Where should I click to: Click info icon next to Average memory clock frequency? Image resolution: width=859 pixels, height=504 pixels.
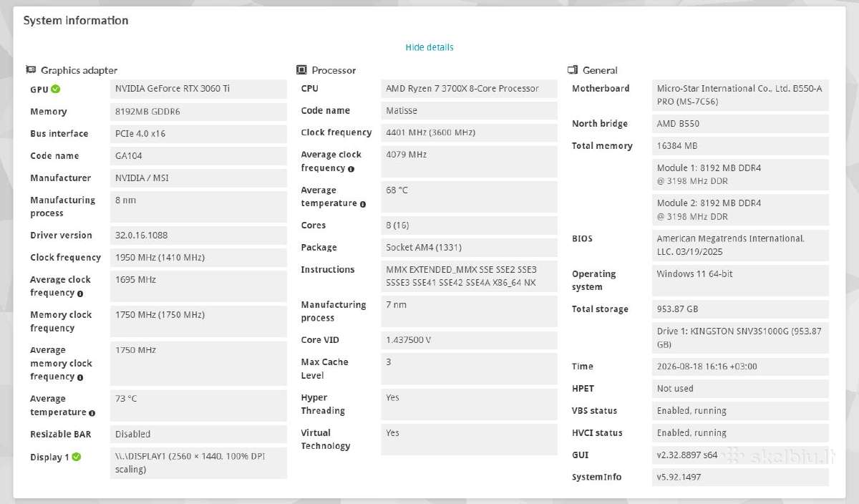click(x=79, y=377)
